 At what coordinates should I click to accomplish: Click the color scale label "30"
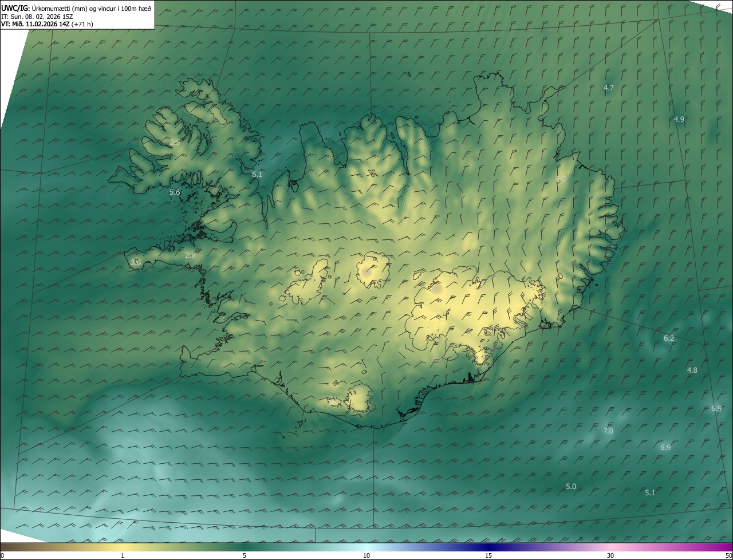[610, 555]
